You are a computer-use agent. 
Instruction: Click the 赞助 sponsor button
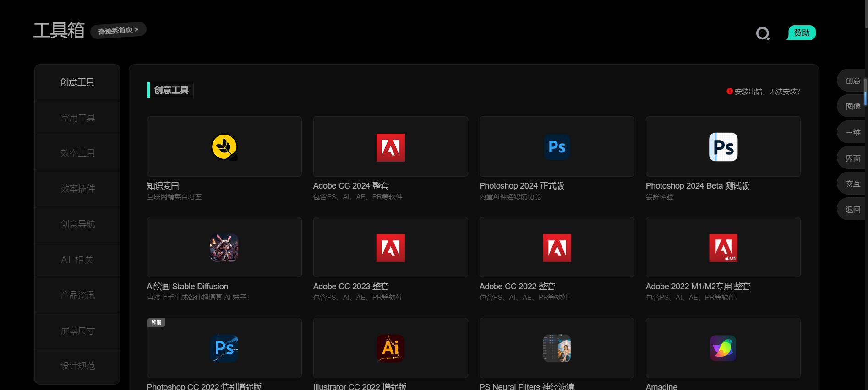tap(802, 33)
